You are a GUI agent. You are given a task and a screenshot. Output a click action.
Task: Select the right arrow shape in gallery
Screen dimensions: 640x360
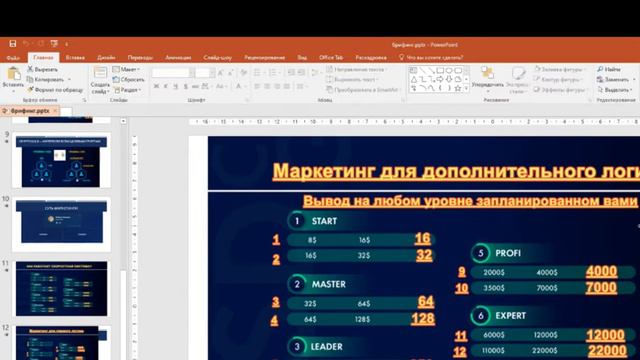440,79
